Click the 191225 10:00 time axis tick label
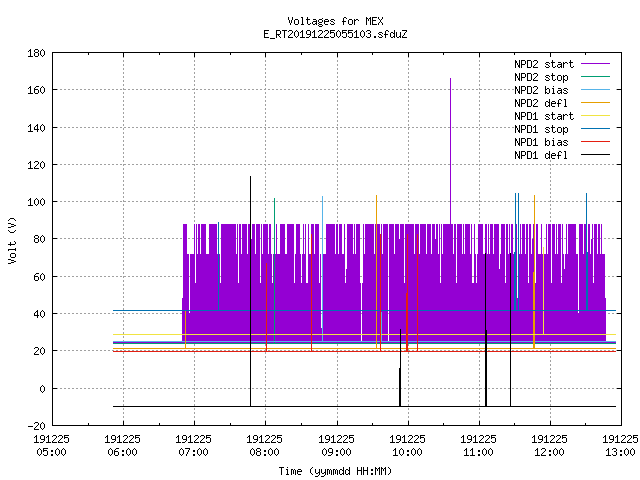The width and height of the screenshot is (640, 480). pos(407,445)
